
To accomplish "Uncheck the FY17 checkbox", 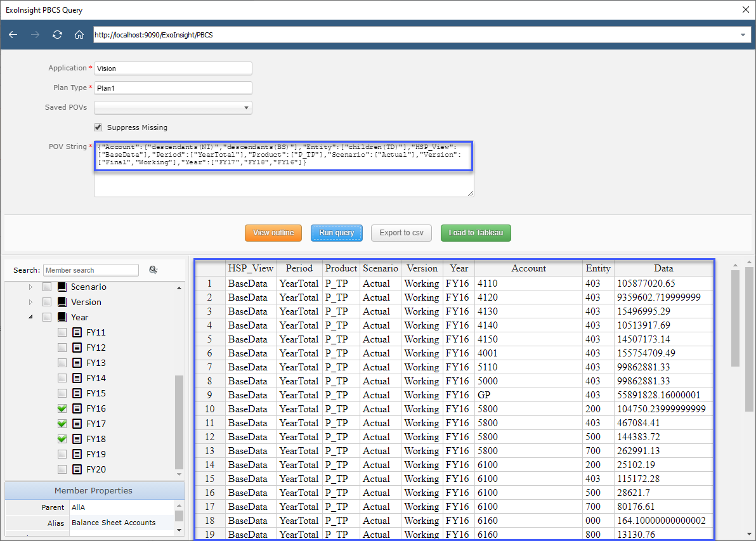I will [x=62, y=423].
